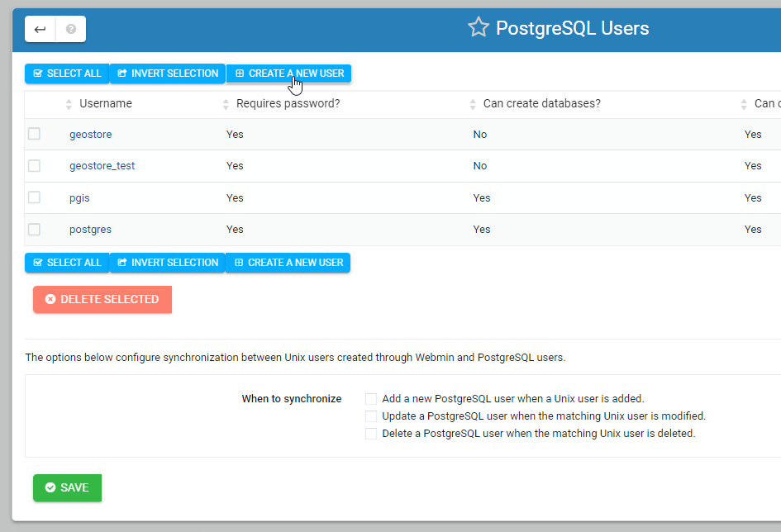Enable add PostgreSQL user on Unix add

click(371, 399)
